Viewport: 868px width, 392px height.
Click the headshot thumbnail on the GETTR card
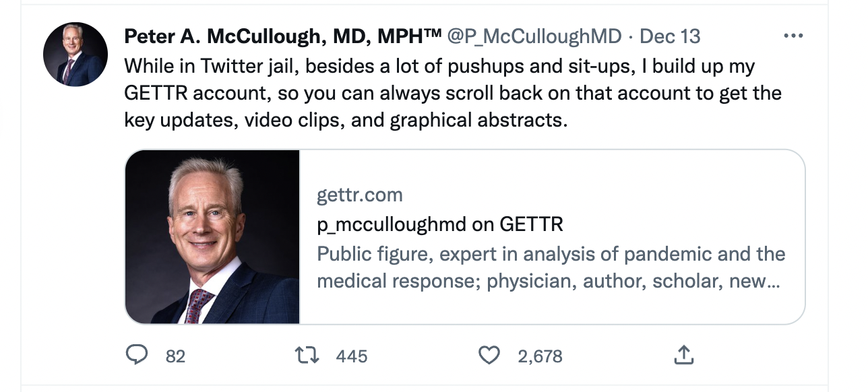[x=212, y=236]
